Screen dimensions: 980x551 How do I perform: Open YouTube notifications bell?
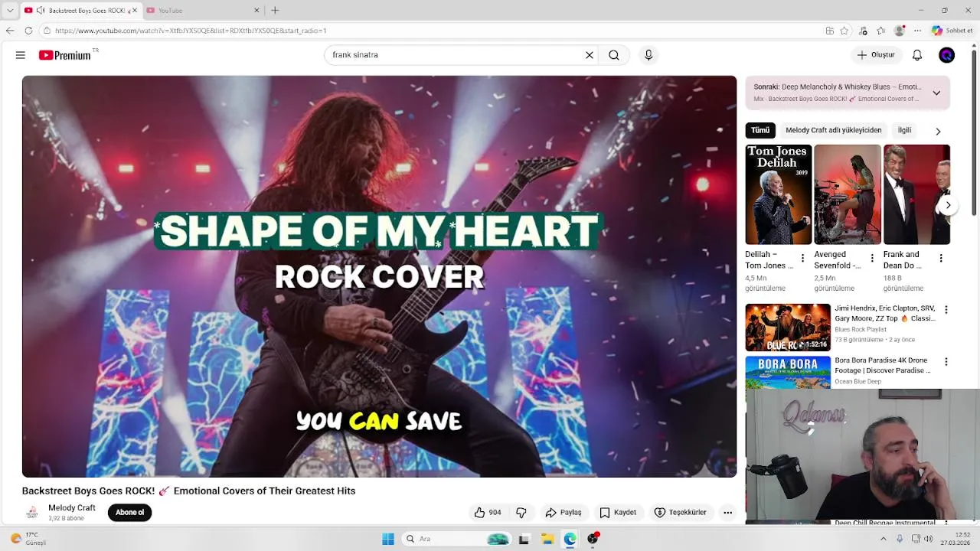tap(917, 55)
